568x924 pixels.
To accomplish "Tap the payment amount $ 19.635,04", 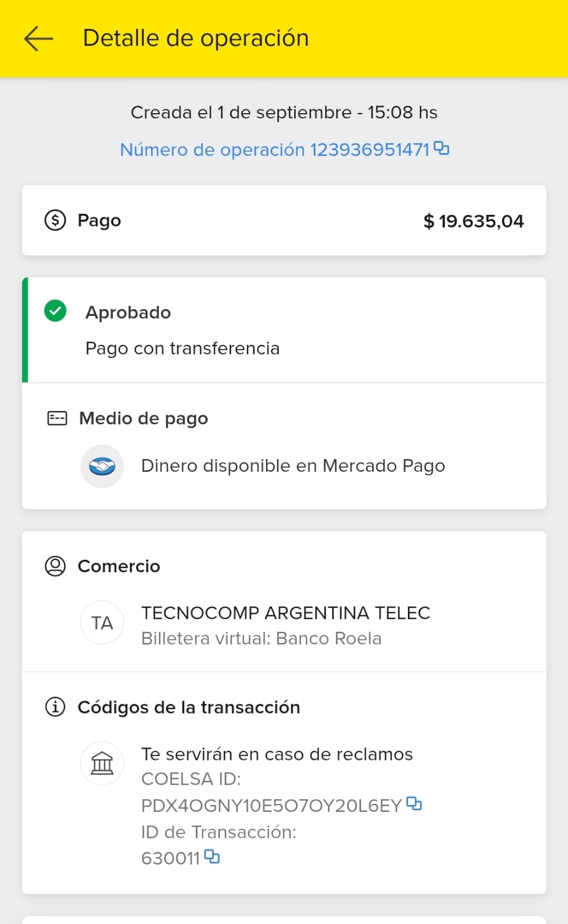I will click(x=473, y=221).
